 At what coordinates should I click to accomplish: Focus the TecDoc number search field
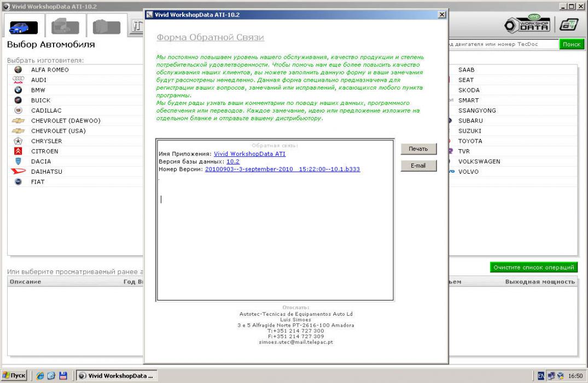pyautogui.click(x=503, y=44)
